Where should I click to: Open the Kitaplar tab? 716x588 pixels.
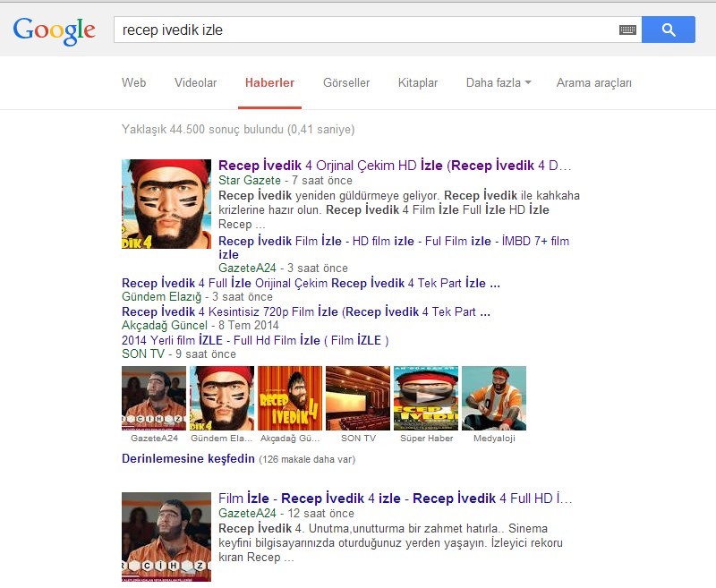tap(418, 82)
